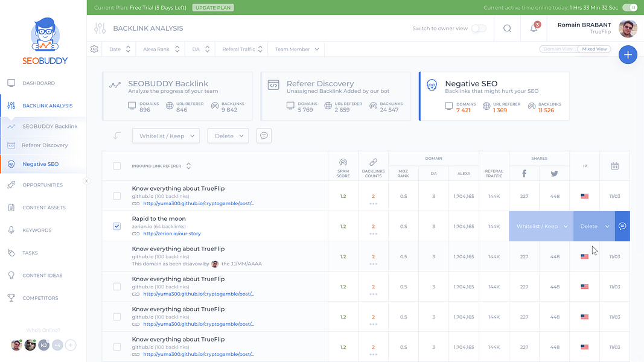Click Backlink Analysis header sliders icon

100,28
